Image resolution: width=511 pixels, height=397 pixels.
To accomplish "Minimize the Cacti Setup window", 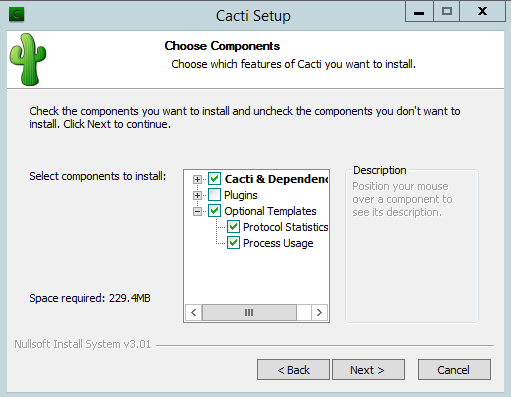I will click(419, 12).
